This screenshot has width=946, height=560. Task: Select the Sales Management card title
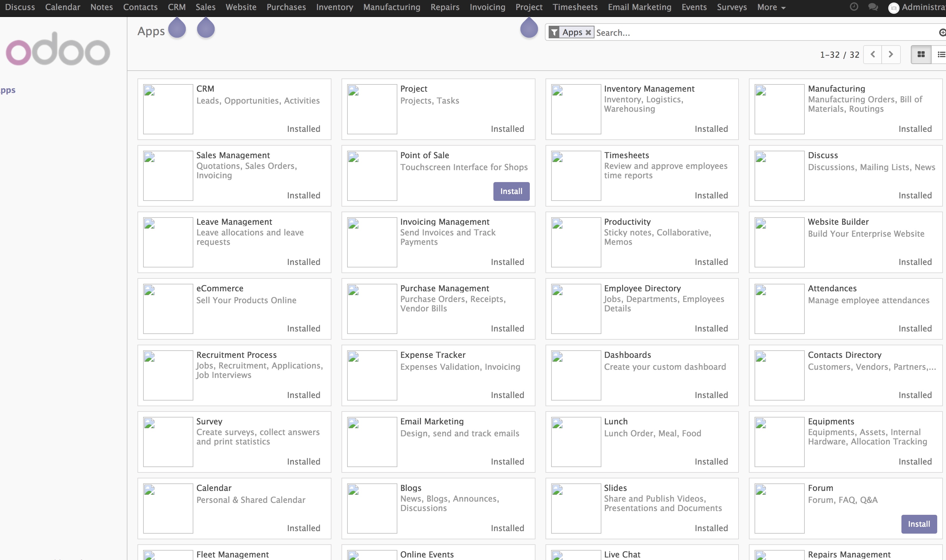[x=233, y=155]
